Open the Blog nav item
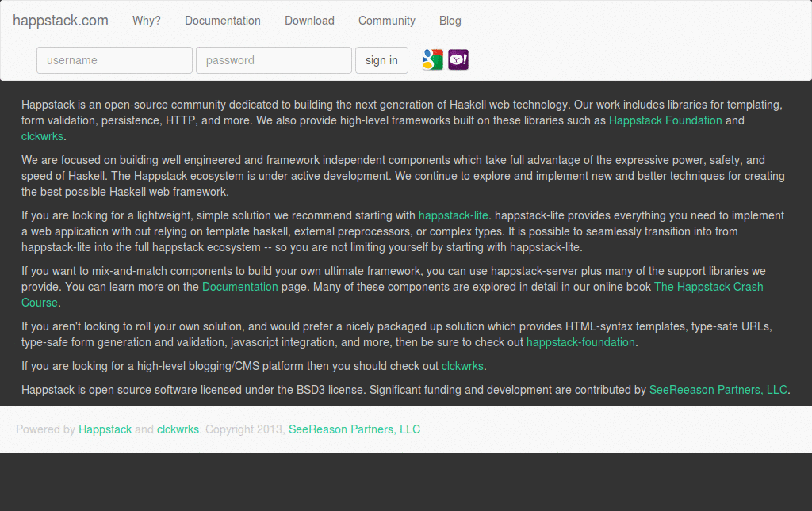Screen dimensions: 812x511 [x=450, y=21]
